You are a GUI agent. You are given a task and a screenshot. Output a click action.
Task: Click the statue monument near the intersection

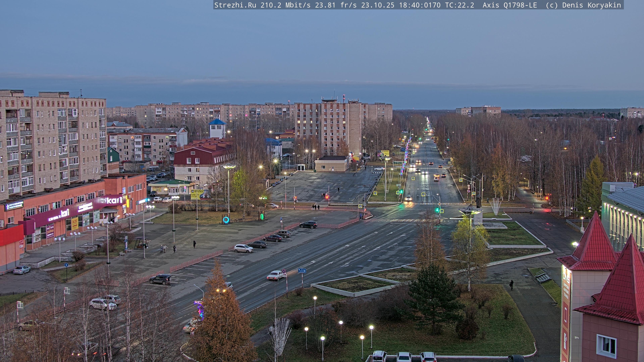tap(478, 200)
